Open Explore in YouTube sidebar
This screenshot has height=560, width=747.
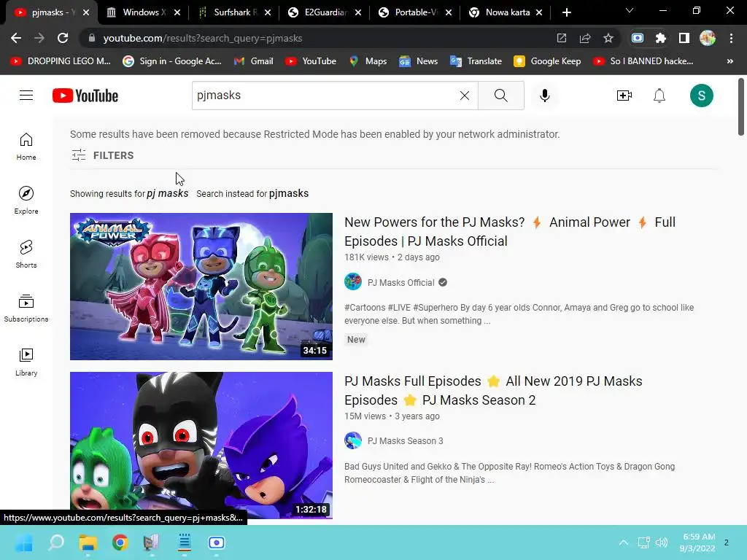coord(26,200)
